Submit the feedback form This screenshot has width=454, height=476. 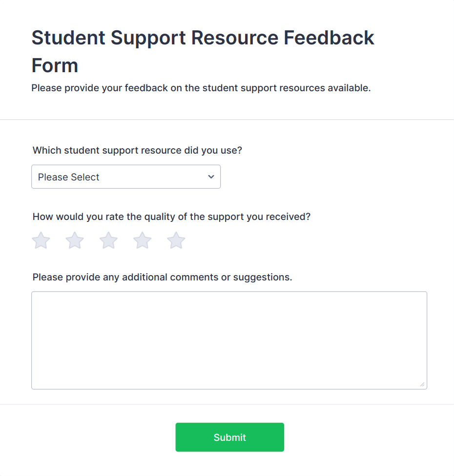click(229, 437)
